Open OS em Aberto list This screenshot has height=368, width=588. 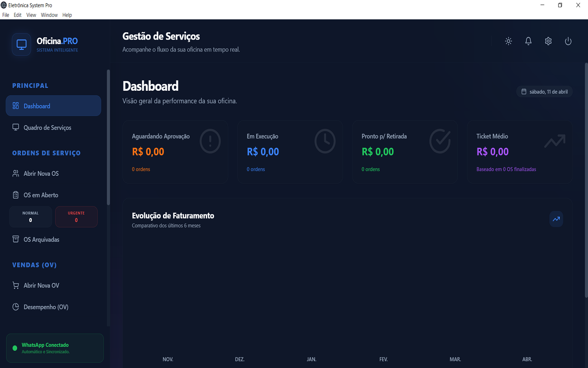point(53,195)
